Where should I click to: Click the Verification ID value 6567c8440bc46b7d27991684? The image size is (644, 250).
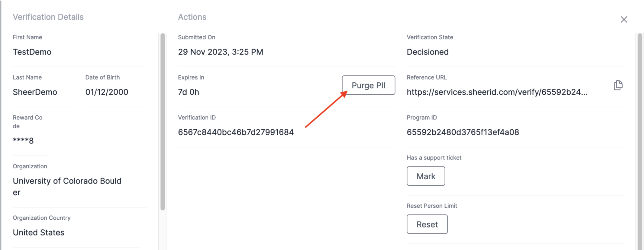point(236,132)
